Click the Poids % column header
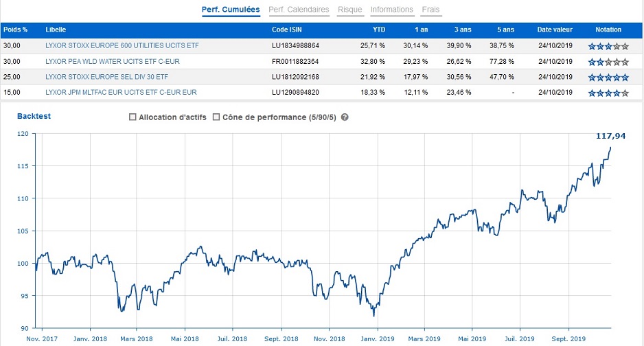This screenshot has width=644, height=346. coord(16,30)
